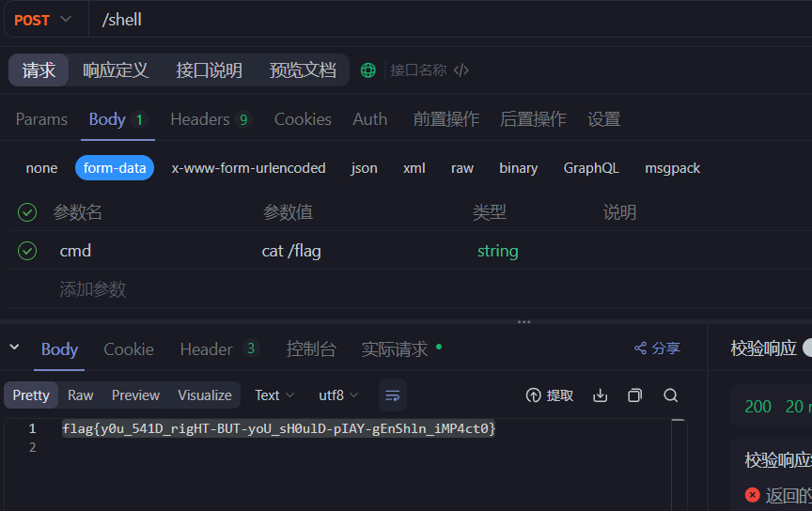The image size is (812, 511).
Task: Open the Text format dropdown
Action: click(273, 395)
